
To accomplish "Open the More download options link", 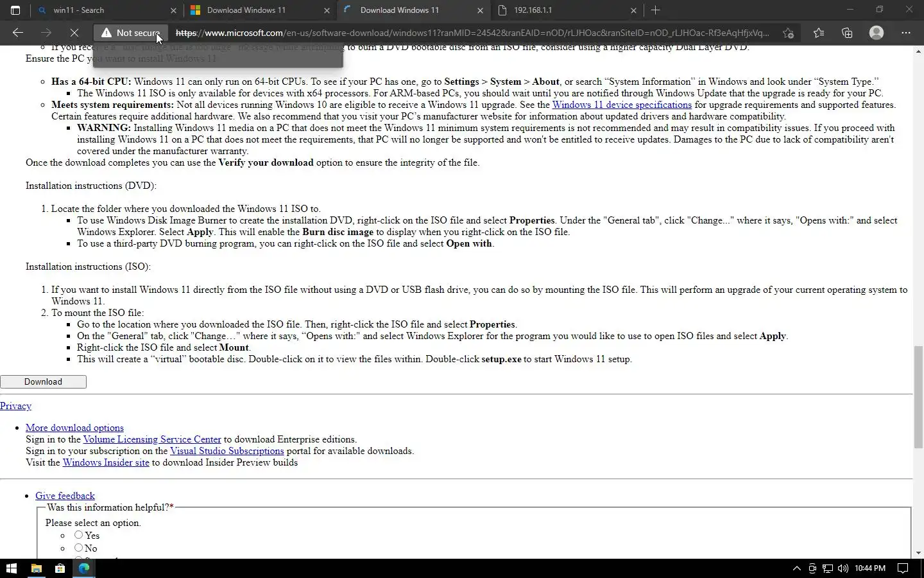I will click(74, 428).
